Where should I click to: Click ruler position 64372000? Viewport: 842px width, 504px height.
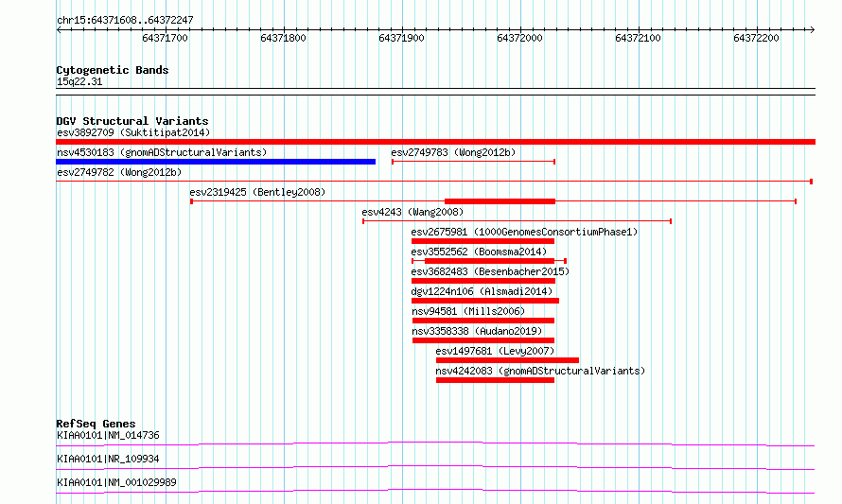[x=519, y=38]
